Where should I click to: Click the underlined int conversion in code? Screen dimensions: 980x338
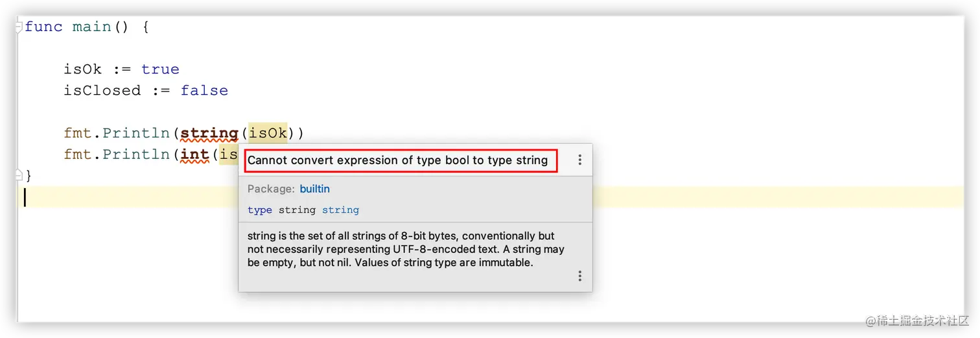coord(194,154)
